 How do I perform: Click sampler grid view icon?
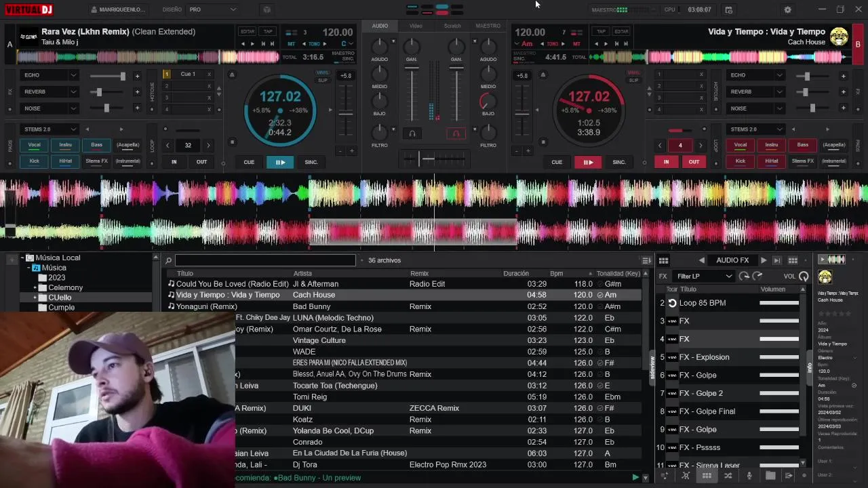click(663, 260)
